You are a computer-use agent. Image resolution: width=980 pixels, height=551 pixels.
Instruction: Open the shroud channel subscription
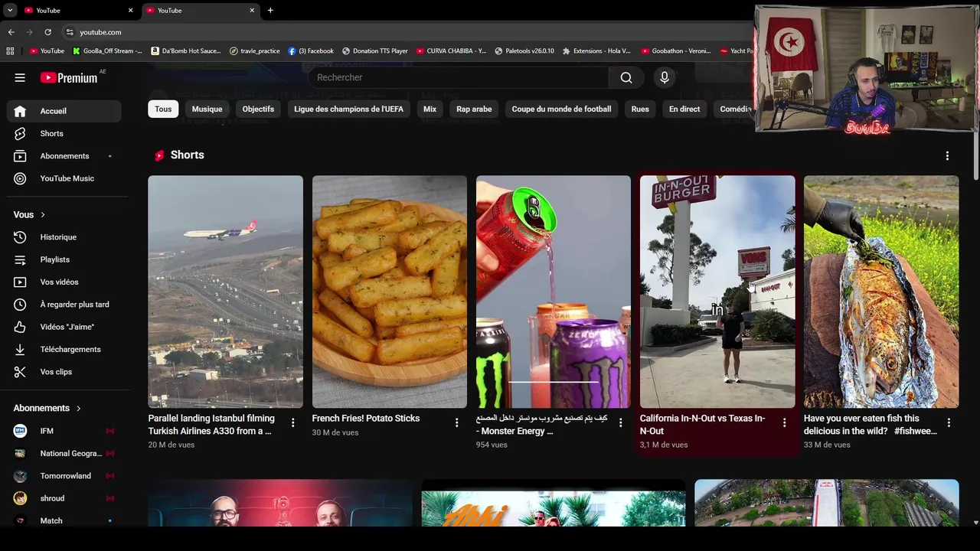[x=64, y=498]
